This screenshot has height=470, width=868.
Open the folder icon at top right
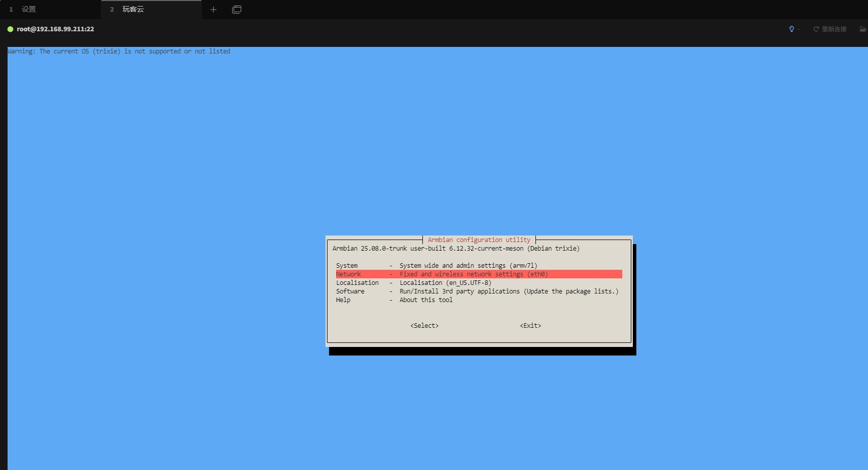tap(863, 29)
